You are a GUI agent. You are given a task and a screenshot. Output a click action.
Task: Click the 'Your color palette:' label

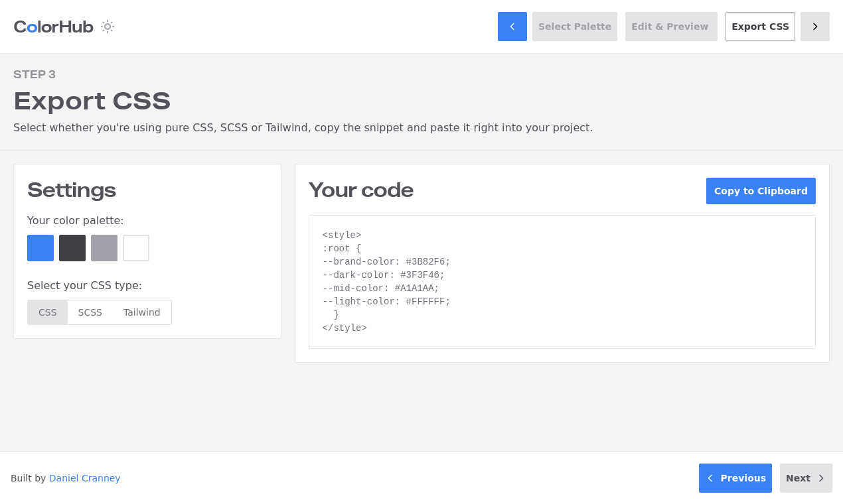(x=76, y=220)
